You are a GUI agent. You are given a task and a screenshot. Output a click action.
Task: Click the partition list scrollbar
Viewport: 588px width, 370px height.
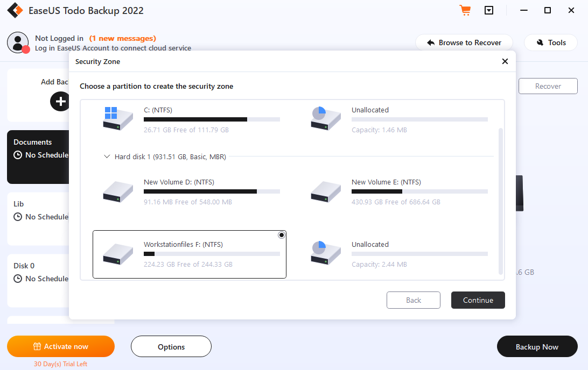500,202
